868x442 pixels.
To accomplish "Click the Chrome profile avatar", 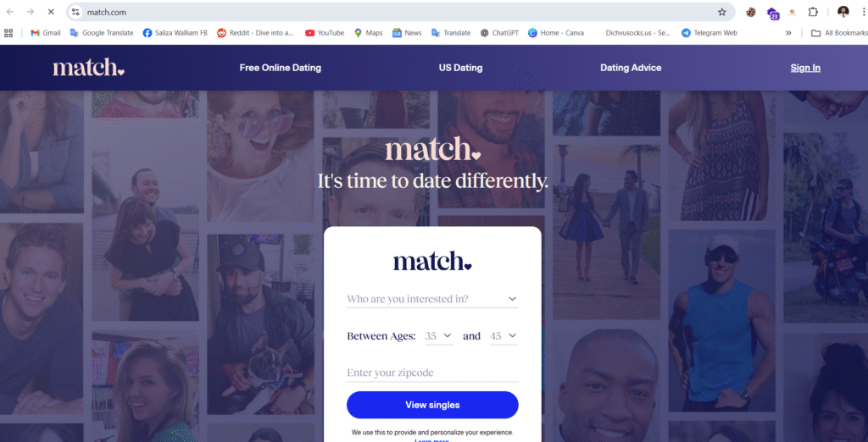I will 843,12.
